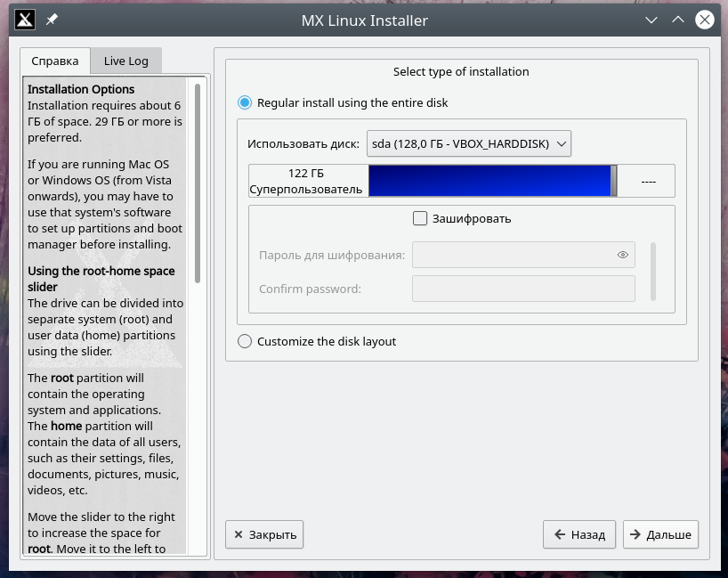This screenshot has height=578, width=728.
Task: Select Regular install using the entire disk
Action: pyautogui.click(x=246, y=102)
